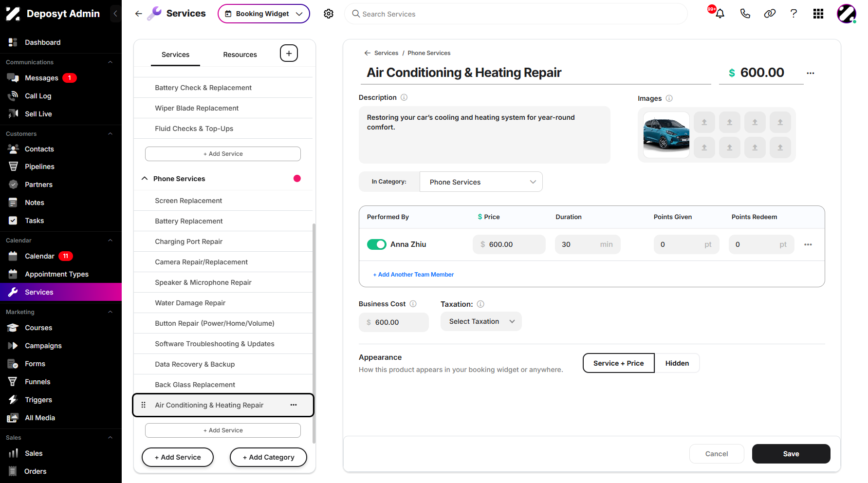Click the pink Phone Services color dot
The height and width of the screenshot is (483, 868).
click(297, 178)
